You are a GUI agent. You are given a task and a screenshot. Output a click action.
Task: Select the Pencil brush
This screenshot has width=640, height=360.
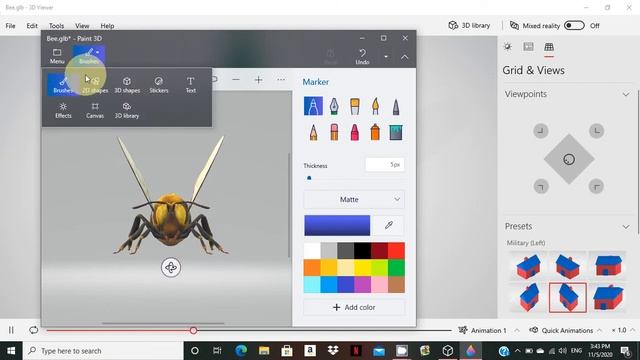click(313, 132)
